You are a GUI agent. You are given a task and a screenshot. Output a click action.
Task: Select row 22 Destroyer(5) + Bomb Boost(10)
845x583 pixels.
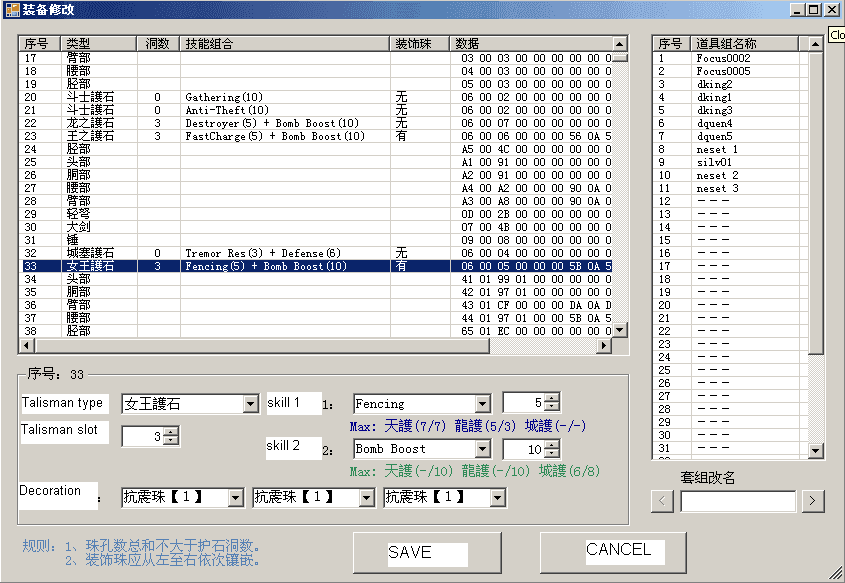315,123
